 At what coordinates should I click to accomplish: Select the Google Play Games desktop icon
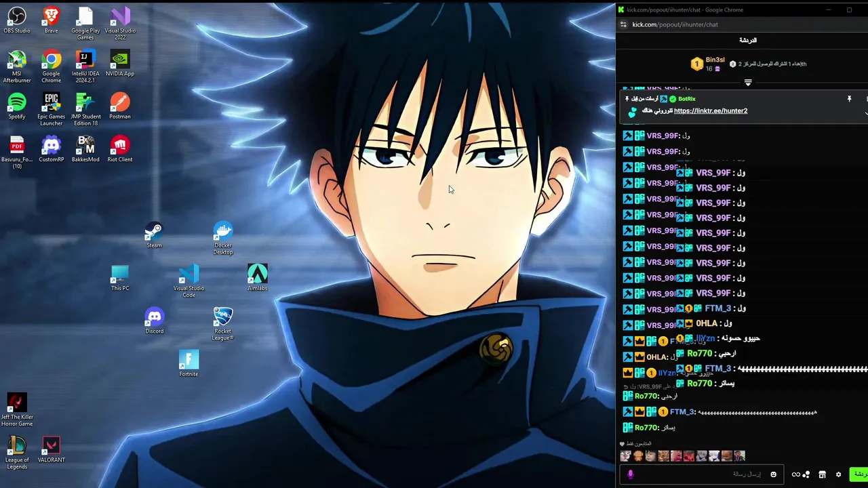(85, 23)
